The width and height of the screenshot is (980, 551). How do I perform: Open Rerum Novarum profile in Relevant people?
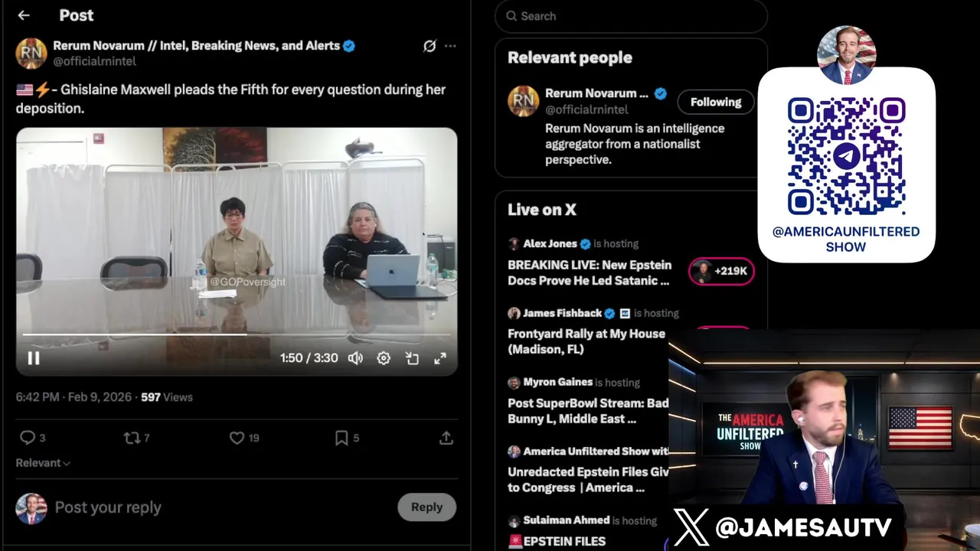tap(596, 93)
